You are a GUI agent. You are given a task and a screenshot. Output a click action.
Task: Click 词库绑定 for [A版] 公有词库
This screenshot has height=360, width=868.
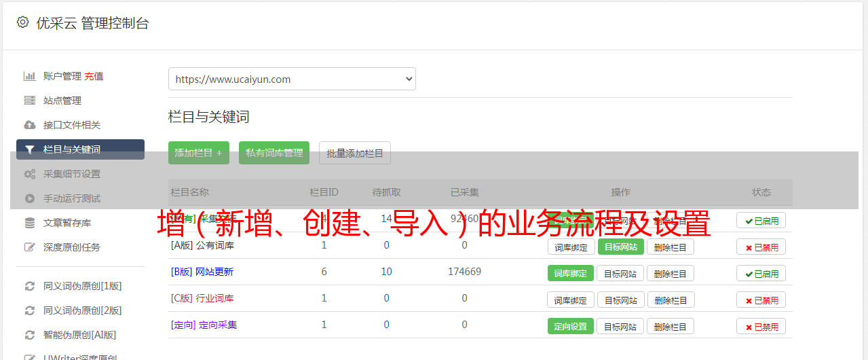tap(571, 247)
